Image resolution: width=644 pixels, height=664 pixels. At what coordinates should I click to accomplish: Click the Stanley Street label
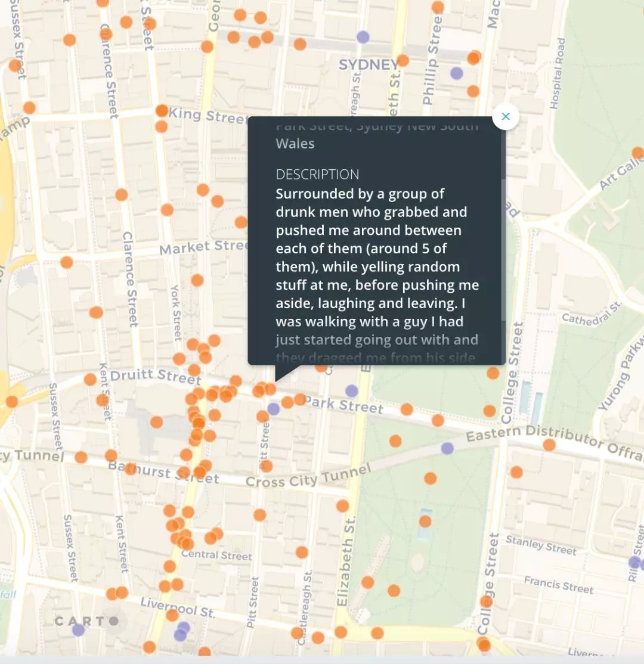pyautogui.click(x=541, y=545)
